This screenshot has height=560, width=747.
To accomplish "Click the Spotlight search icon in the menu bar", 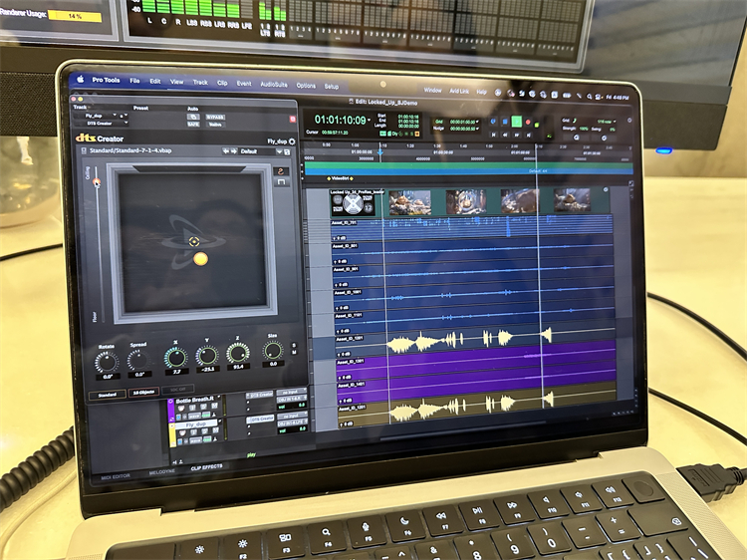I will [590, 97].
